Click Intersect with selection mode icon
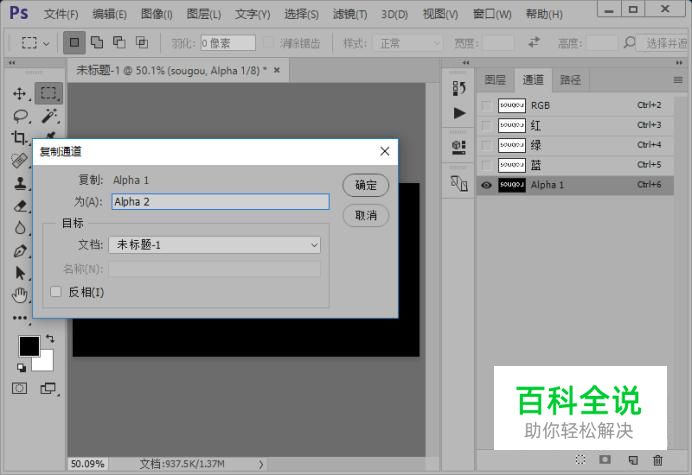 (142, 42)
